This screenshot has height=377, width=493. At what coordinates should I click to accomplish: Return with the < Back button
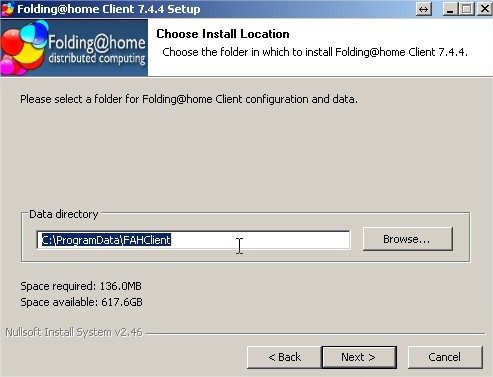[284, 357]
